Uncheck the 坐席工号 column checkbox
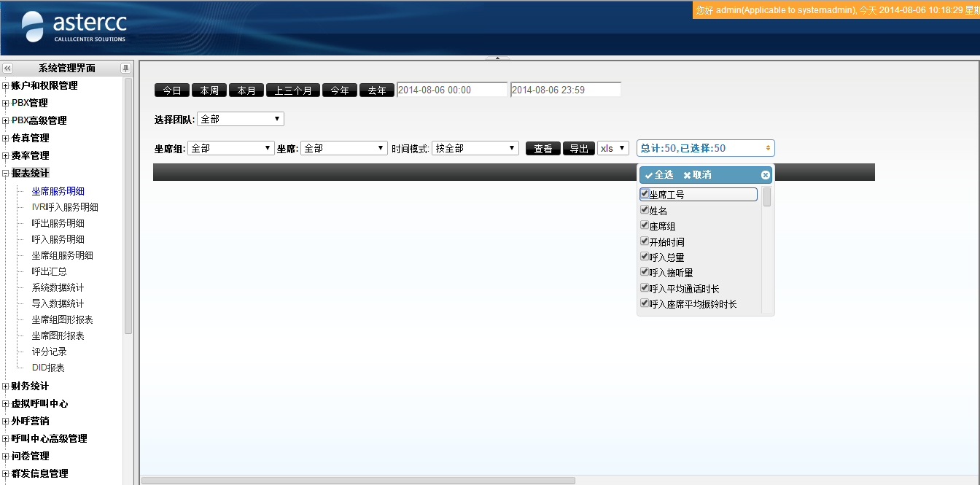 tap(645, 194)
